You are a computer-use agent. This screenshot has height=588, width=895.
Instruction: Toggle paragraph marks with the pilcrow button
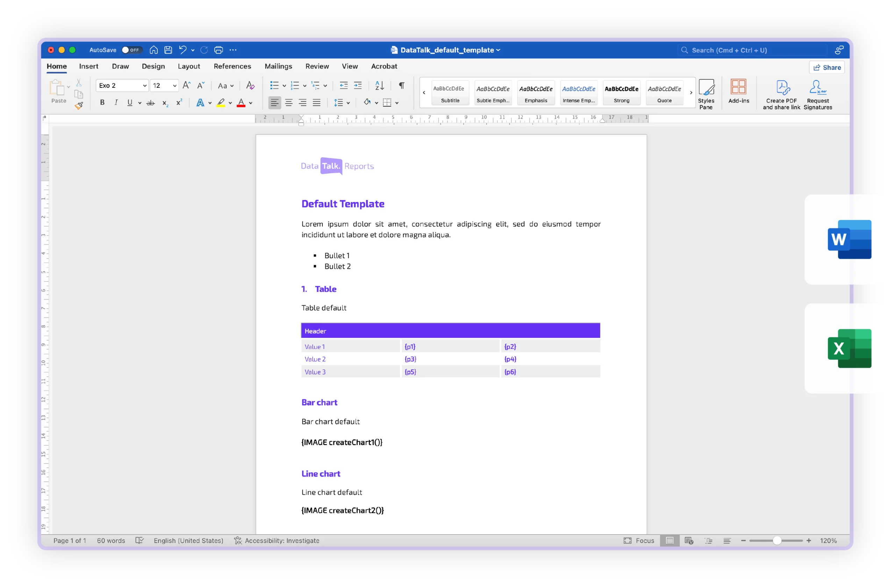click(402, 85)
